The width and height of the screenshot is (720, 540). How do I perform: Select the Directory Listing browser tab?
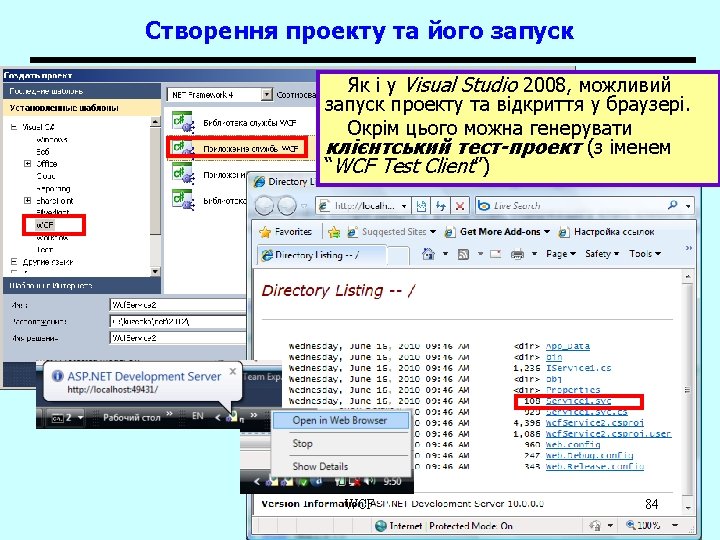(x=321, y=255)
